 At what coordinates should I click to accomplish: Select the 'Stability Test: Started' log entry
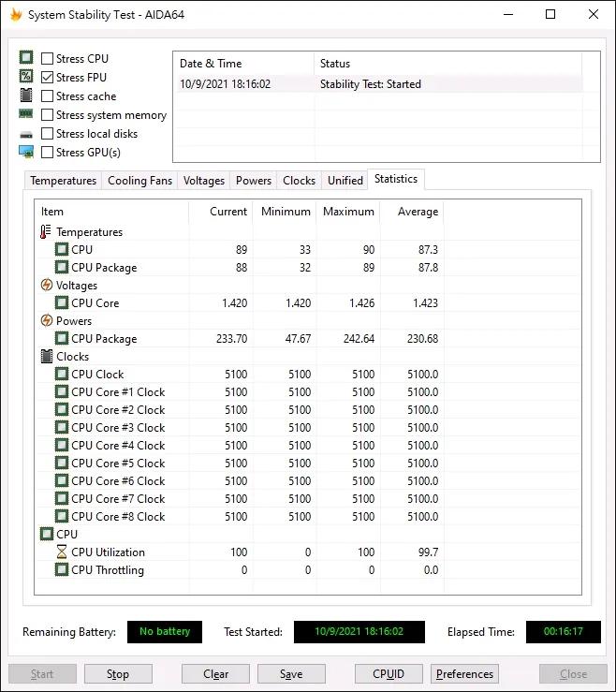(x=379, y=84)
